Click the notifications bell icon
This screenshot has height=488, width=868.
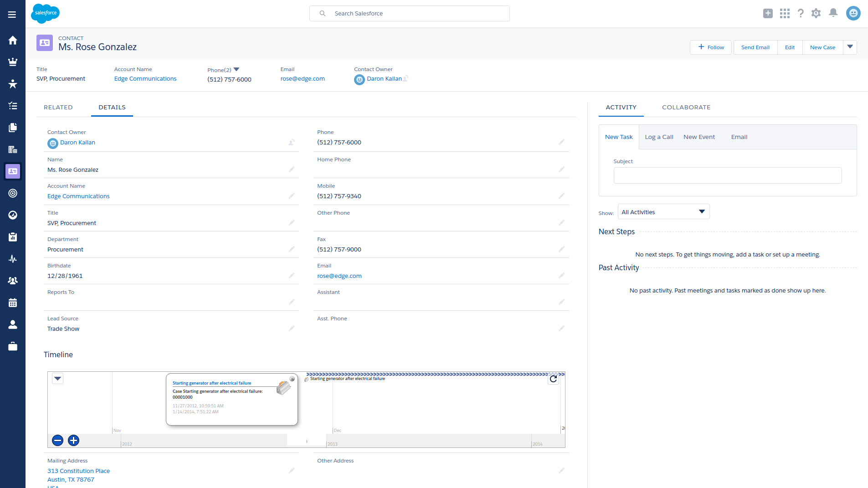[833, 13]
